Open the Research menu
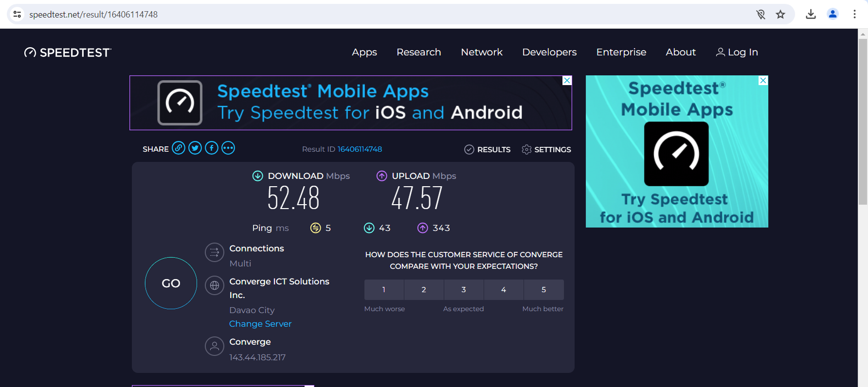 (419, 52)
